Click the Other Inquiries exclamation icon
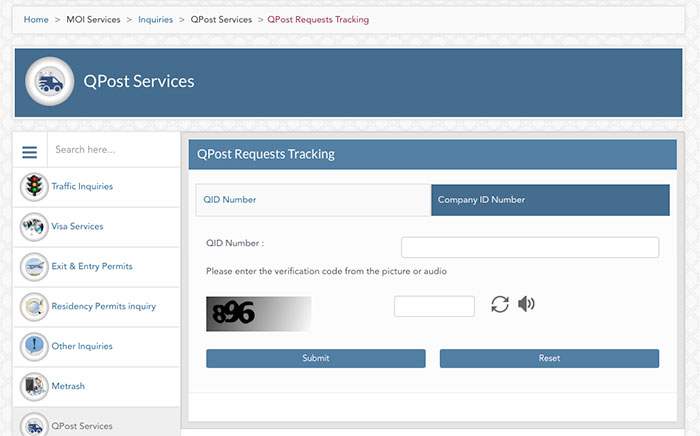 click(x=34, y=346)
